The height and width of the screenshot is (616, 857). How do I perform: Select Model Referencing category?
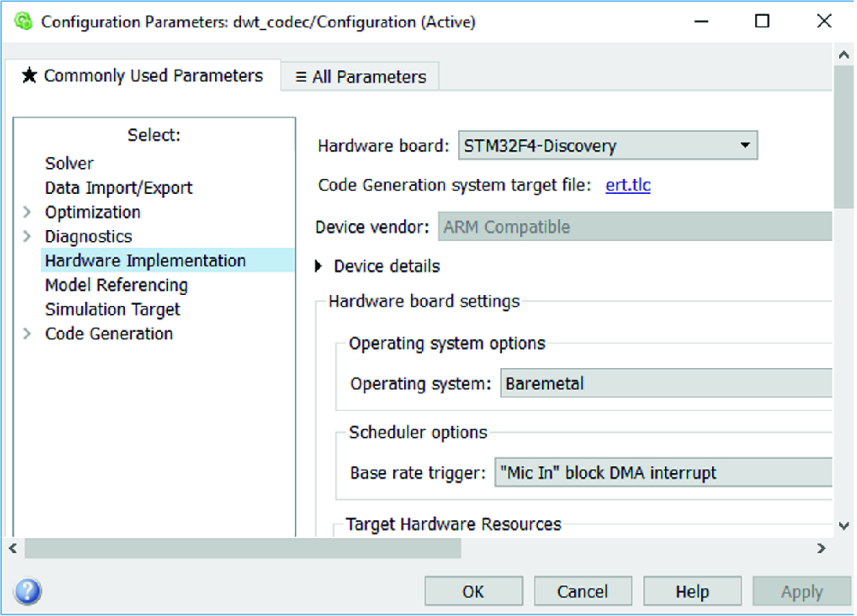[116, 285]
